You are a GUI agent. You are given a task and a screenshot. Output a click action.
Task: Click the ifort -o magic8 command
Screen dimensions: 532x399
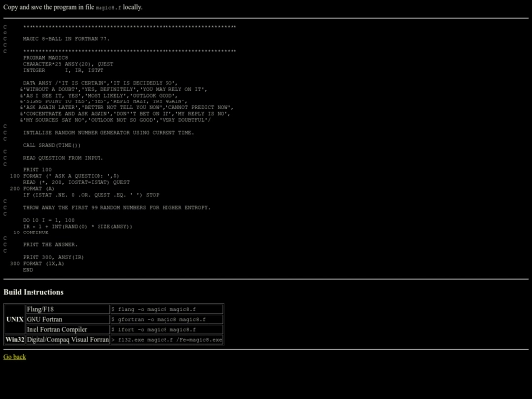pos(154,330)
